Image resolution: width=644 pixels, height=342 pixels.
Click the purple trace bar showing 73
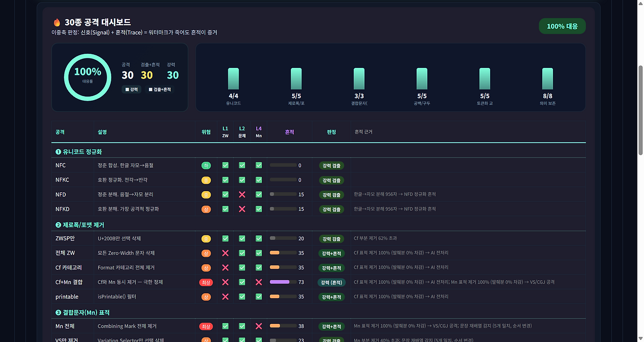pos(283,282)
